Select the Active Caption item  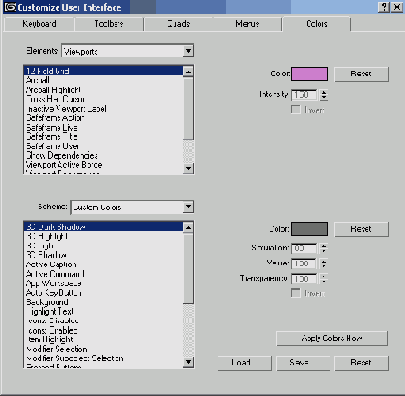[104, 264]
